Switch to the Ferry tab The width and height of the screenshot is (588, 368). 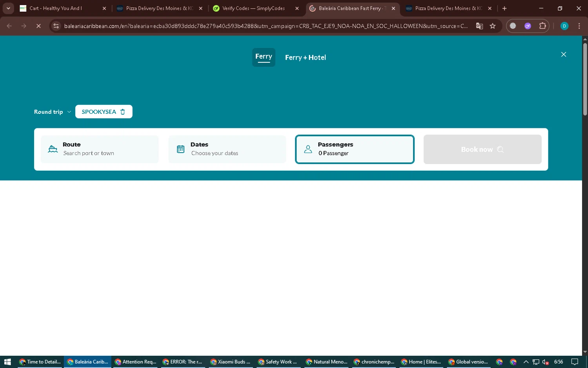pyautogui.click(x=263, y=57)
